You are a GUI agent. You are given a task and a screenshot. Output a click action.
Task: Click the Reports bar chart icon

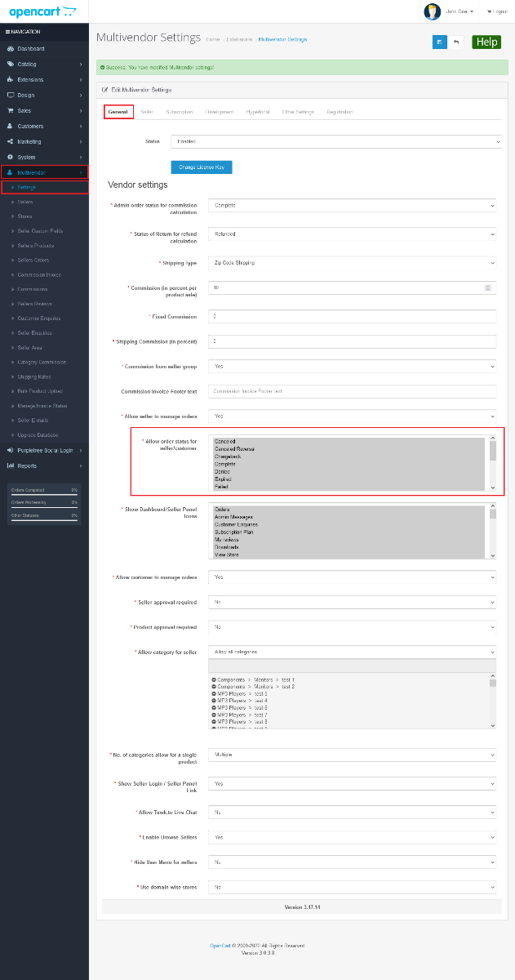click(10, 465)
